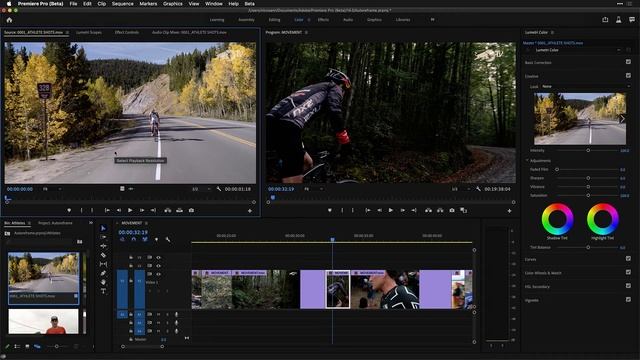
Task: Open Source monitor zoom level Fit dropdown
Action: [x=52, y=189]
